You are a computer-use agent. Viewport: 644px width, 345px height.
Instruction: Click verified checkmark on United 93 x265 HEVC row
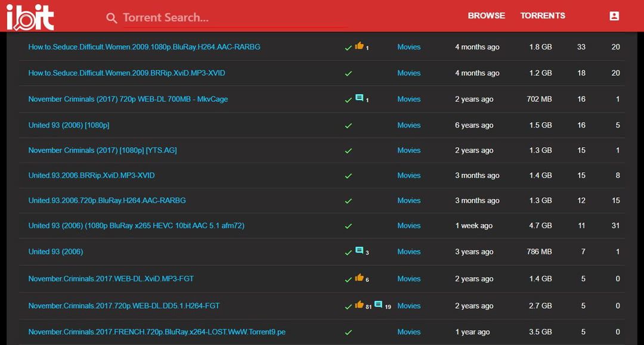(x=348, y=226)
